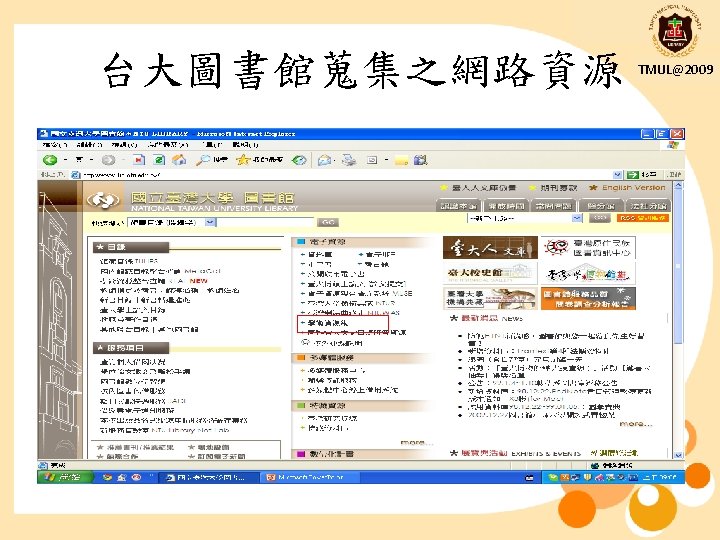
Task: Click the system tray clock
Action: (x=659, y=478)
